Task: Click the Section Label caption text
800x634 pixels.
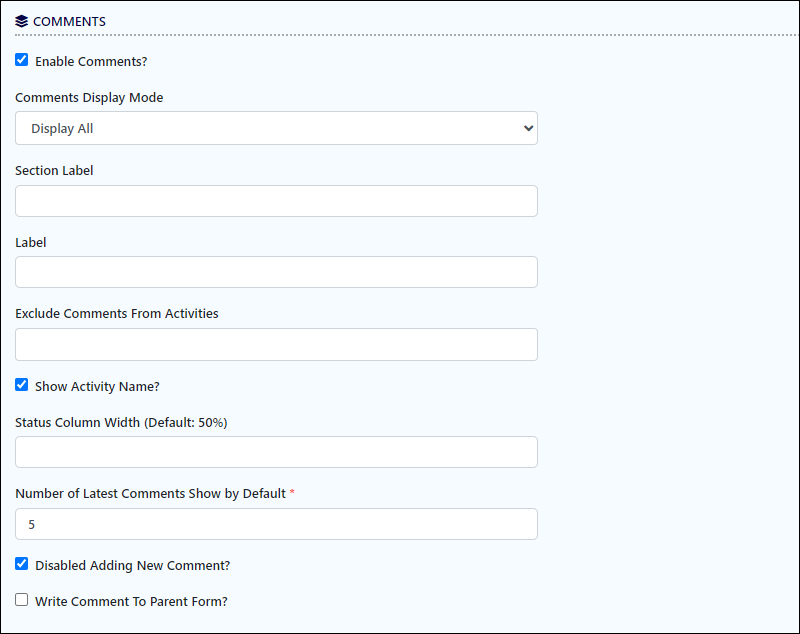Action: [x=54, y=170]
